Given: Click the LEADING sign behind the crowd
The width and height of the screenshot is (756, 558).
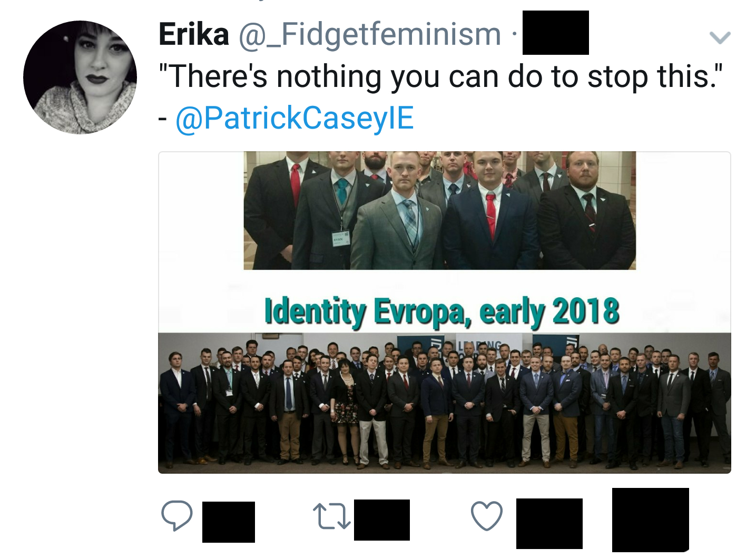Looking at the screenshot, I should [479, 346].
